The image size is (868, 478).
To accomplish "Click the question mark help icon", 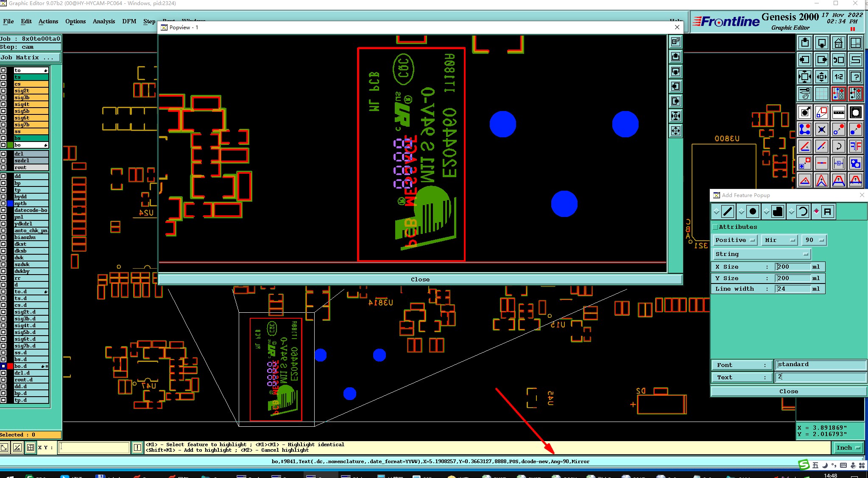I will [x=856, y=77].
